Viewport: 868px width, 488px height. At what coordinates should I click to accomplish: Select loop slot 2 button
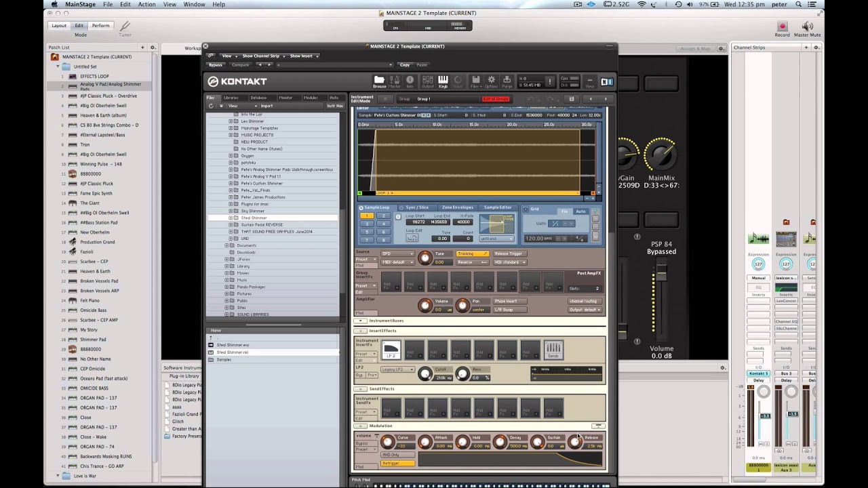[383, 216]
